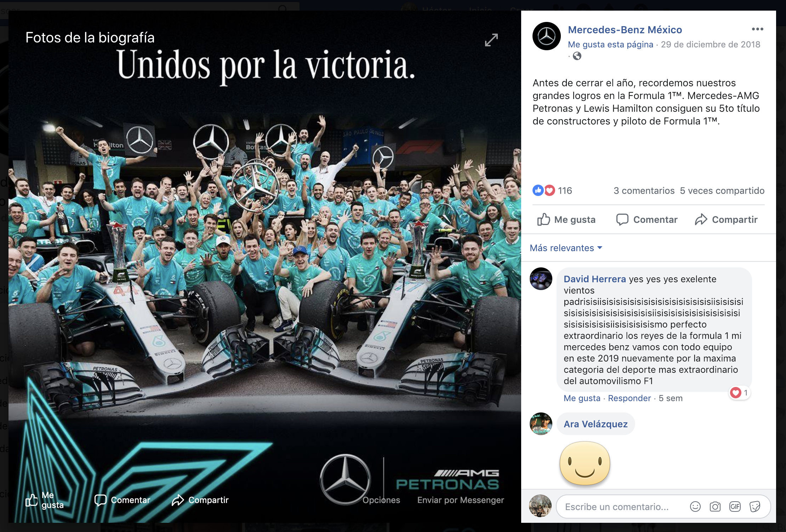Image resolution: width=786 pixels, height=532 pixels.
Task: Click the emoji icon in comment box
Action: pos(695,507)
